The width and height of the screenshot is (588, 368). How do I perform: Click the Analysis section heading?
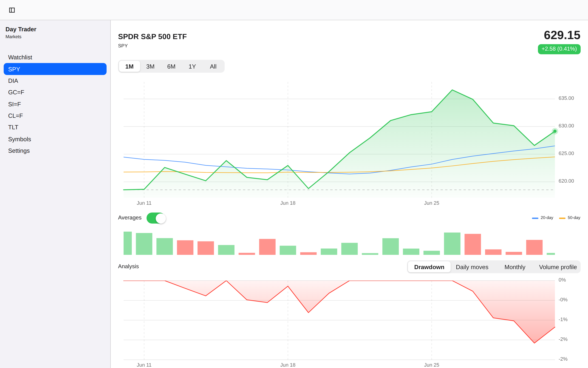(x=128, y=267)
